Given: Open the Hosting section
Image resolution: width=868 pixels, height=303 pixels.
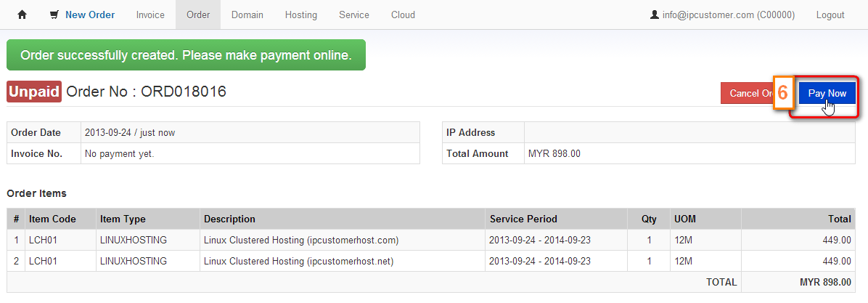Looking at the screenshot, I should (301, 15).
